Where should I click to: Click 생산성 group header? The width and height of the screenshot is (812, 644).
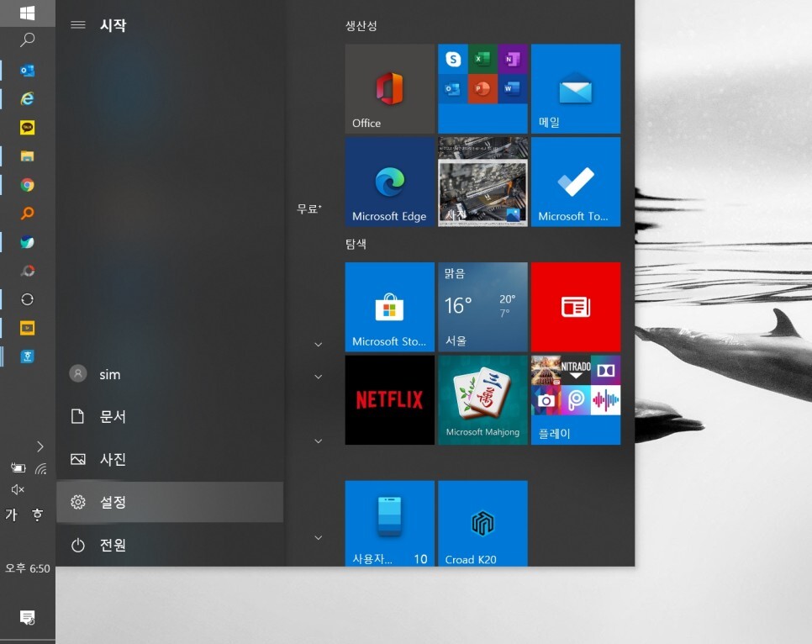[x=361, y=25]
